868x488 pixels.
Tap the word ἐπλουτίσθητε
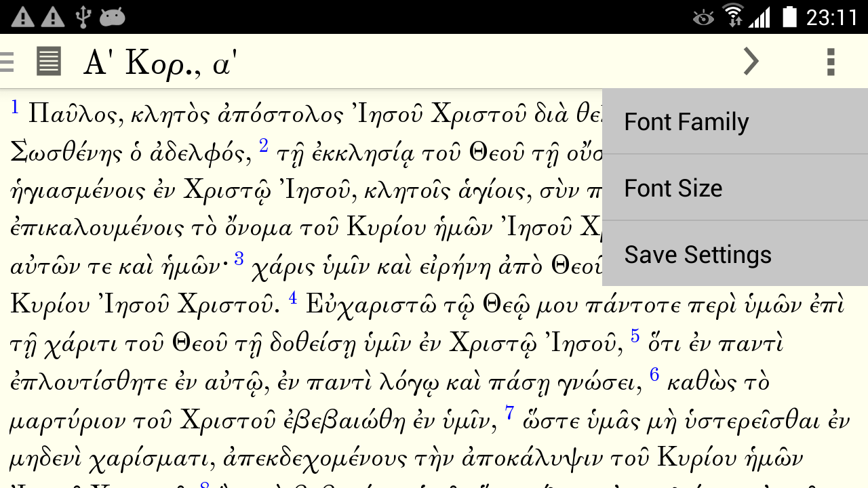click(90, 384)
